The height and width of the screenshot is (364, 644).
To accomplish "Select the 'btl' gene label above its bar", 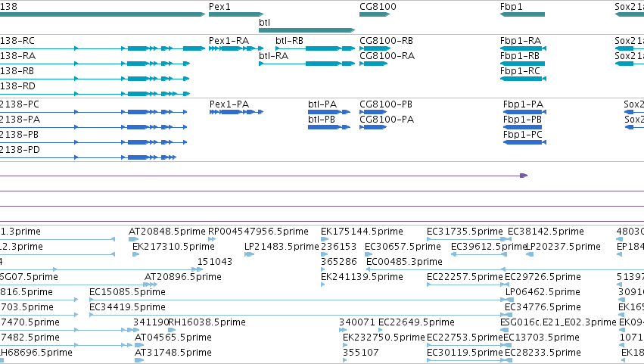I will coord(265,22).
